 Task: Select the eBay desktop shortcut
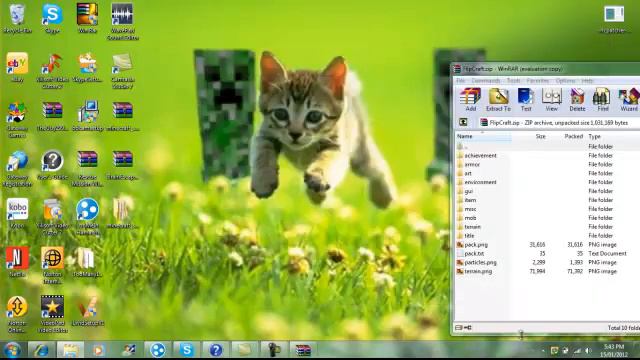(x=17, y=67)
